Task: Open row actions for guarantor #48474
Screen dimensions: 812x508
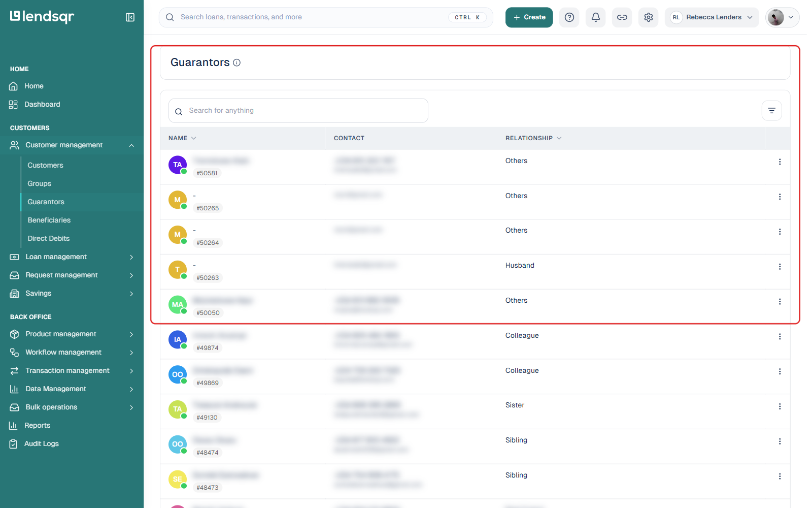Action: coord(780,441)
